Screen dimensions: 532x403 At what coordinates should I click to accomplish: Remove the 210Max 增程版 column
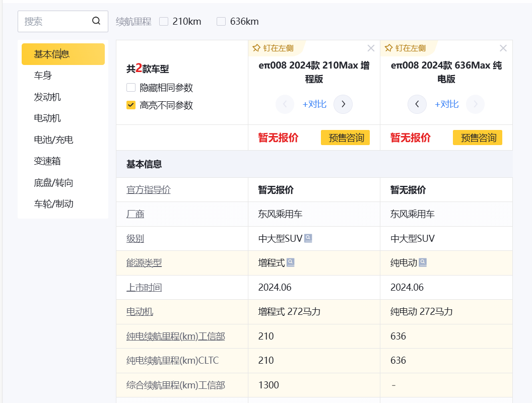(x=371, y=48)
